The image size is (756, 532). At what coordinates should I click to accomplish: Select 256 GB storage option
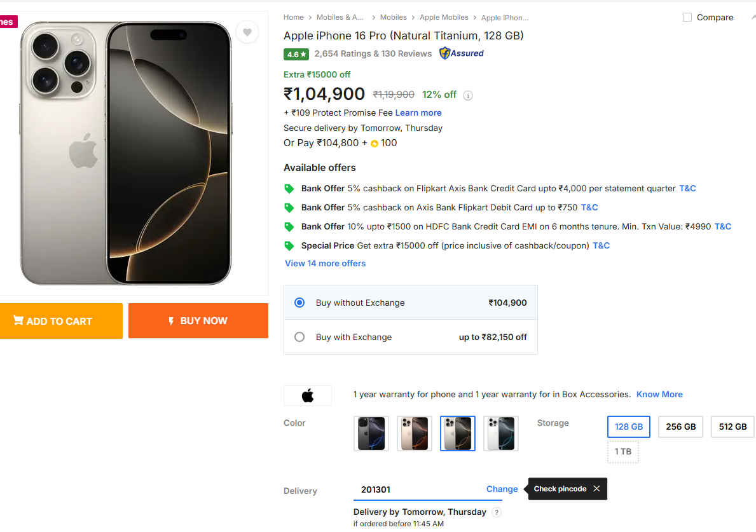(680, 426)
